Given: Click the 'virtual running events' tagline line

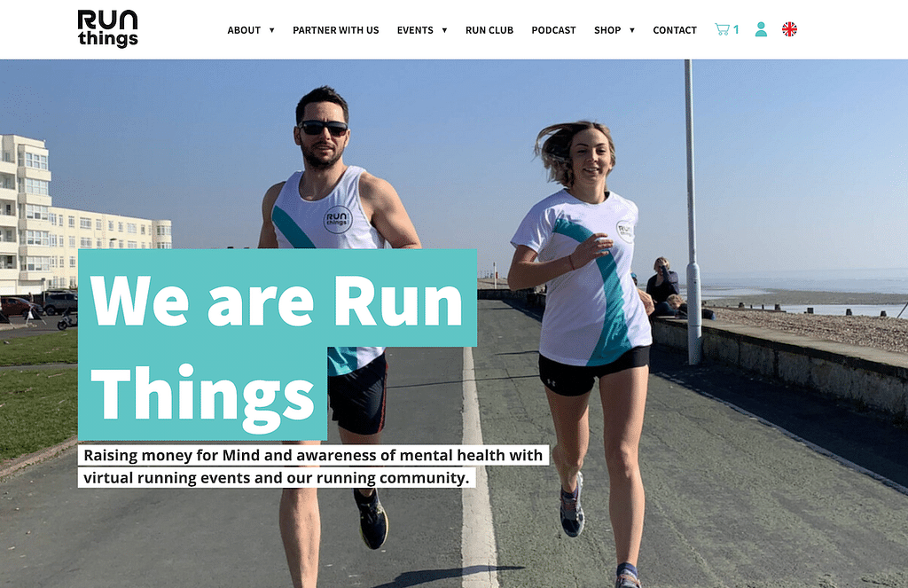Looking at the screenshot, I should pyautogui.click(x=277, y=477).
